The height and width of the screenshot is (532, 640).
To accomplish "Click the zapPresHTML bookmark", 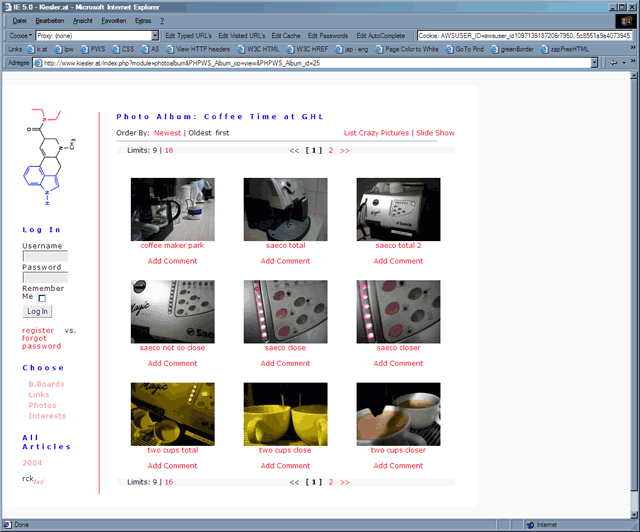I will click(571, 48).
